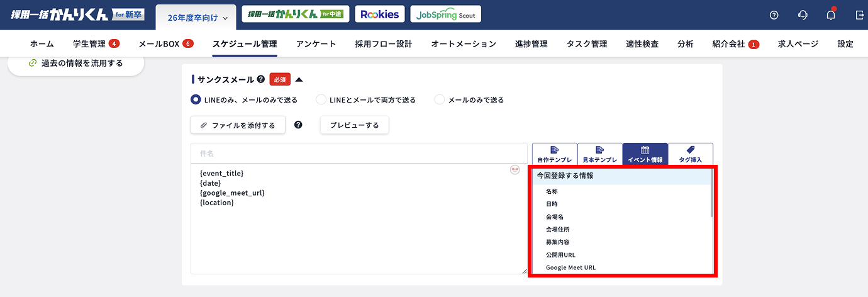Click the emoji face icon in message body

[515, 170]
